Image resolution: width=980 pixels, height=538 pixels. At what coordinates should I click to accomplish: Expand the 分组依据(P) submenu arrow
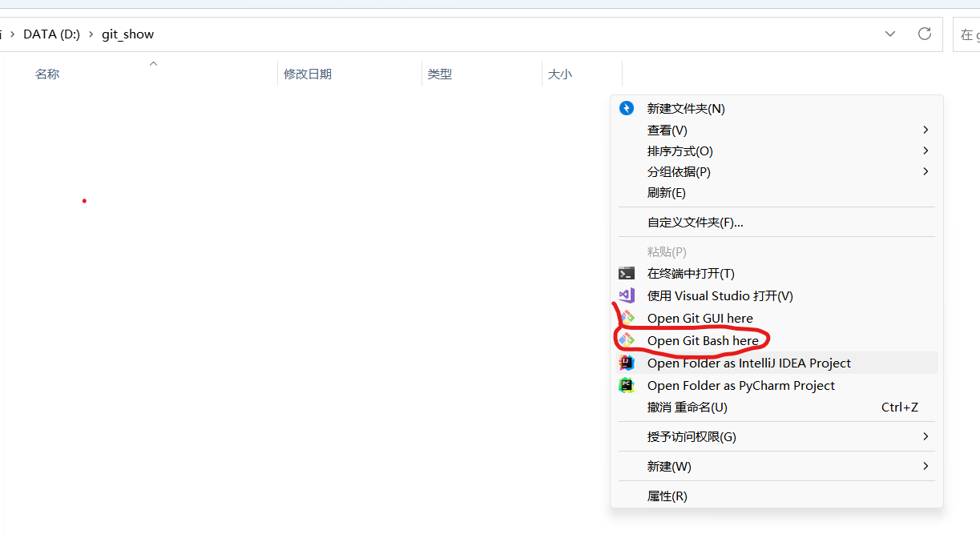coord(926,171)
